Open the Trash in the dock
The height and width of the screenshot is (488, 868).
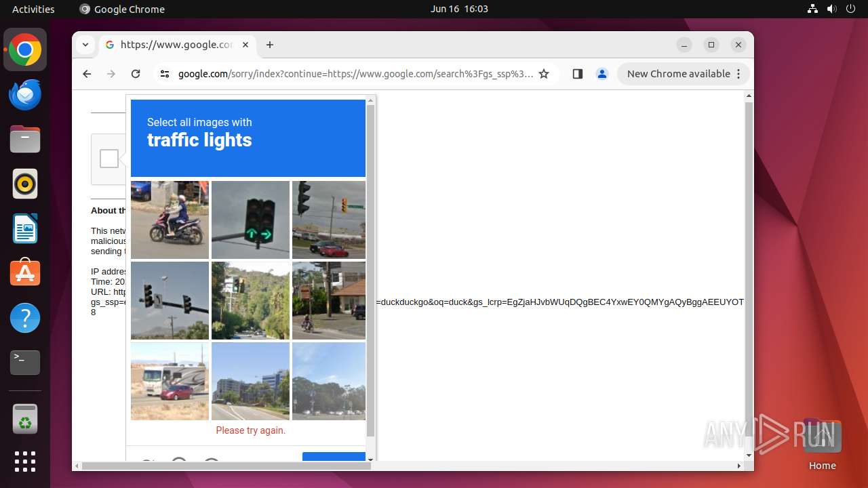[x=25, y=419]
